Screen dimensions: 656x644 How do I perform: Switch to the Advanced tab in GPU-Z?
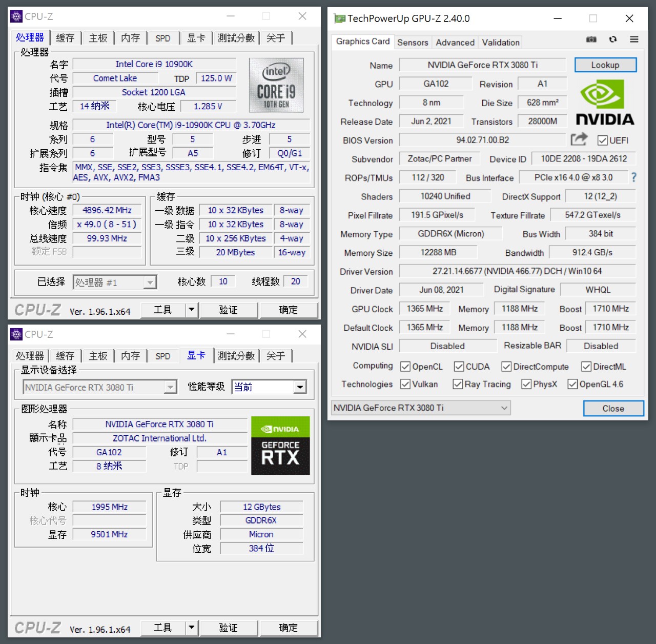pyautogui.click(x=455, y=42)
